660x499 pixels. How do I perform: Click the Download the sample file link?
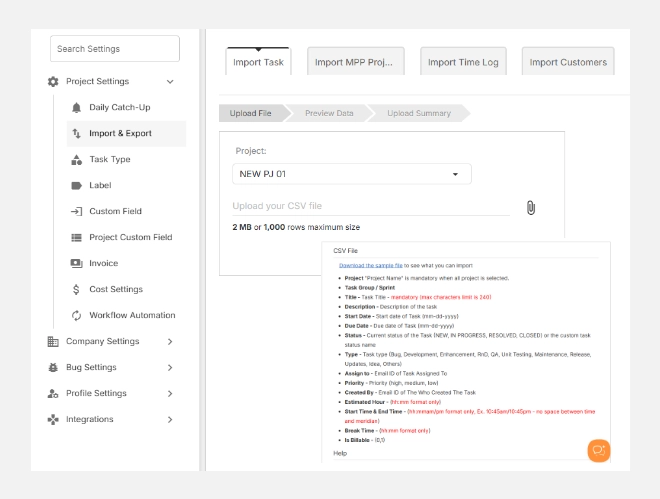point(370,265)
